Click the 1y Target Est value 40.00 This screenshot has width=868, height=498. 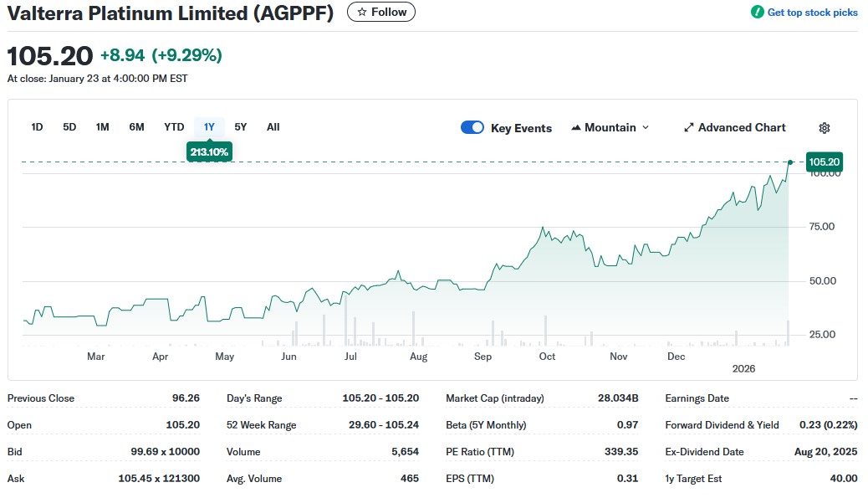click(x=844, y=478)
